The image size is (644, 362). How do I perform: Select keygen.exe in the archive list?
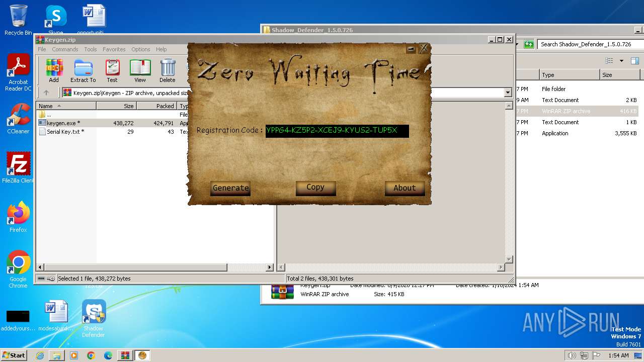(63, 123)
